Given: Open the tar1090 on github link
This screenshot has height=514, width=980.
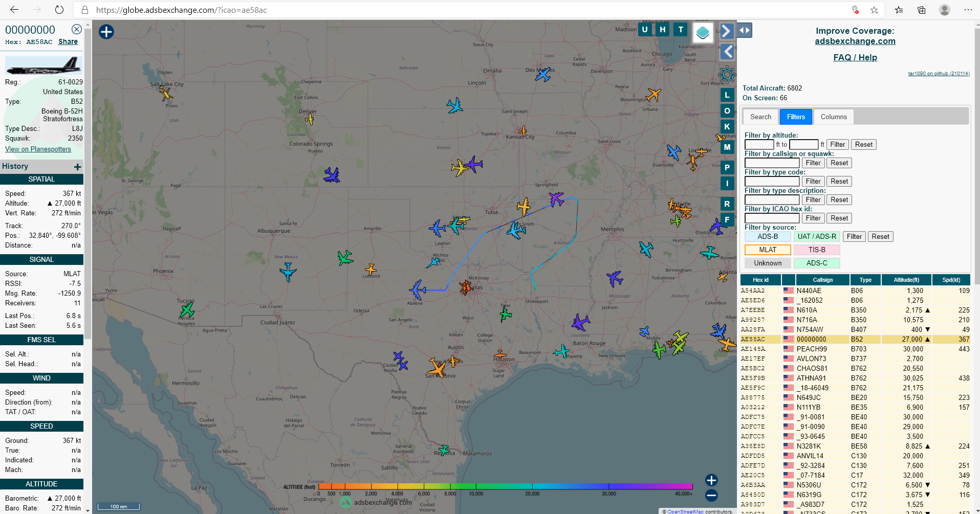Looking at the screenshot, I should click(x=939, y=74).
